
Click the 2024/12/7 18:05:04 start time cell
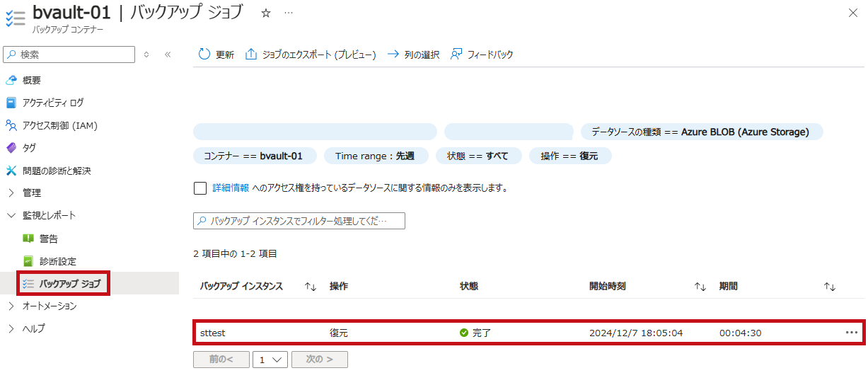(x=636, y=333)
